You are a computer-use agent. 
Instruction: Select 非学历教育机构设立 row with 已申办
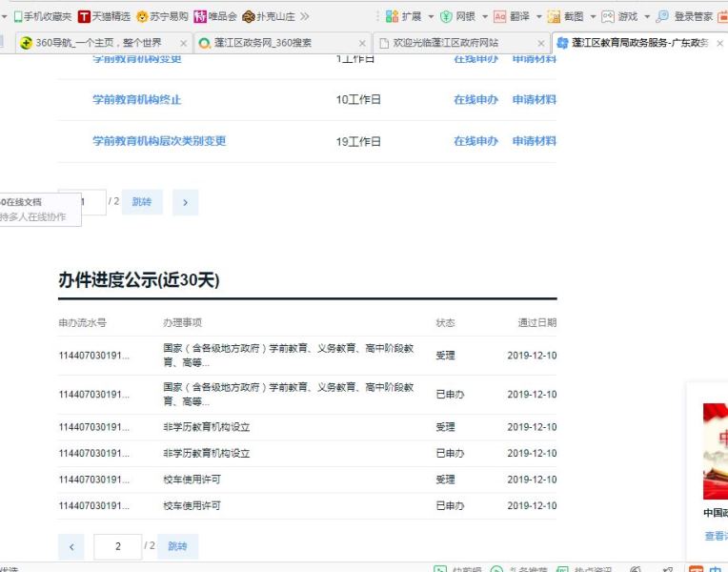coord(308,454)
